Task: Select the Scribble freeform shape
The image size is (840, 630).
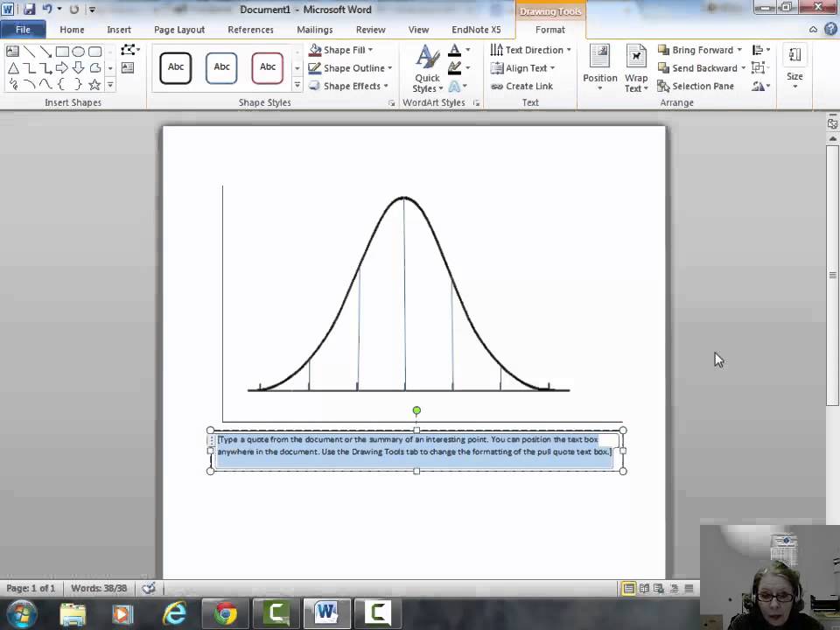Action: pyautogui.click(x=13, y=84)
